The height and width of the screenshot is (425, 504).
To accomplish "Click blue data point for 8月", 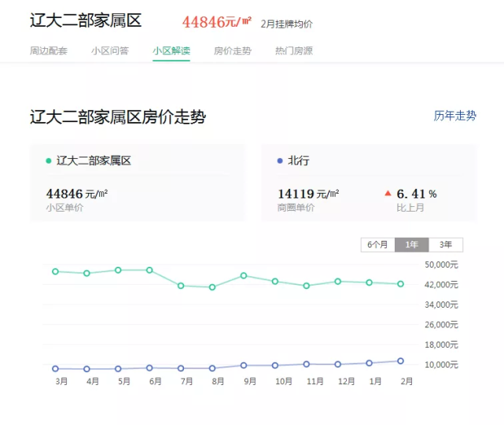I will [x=212, y=368].
